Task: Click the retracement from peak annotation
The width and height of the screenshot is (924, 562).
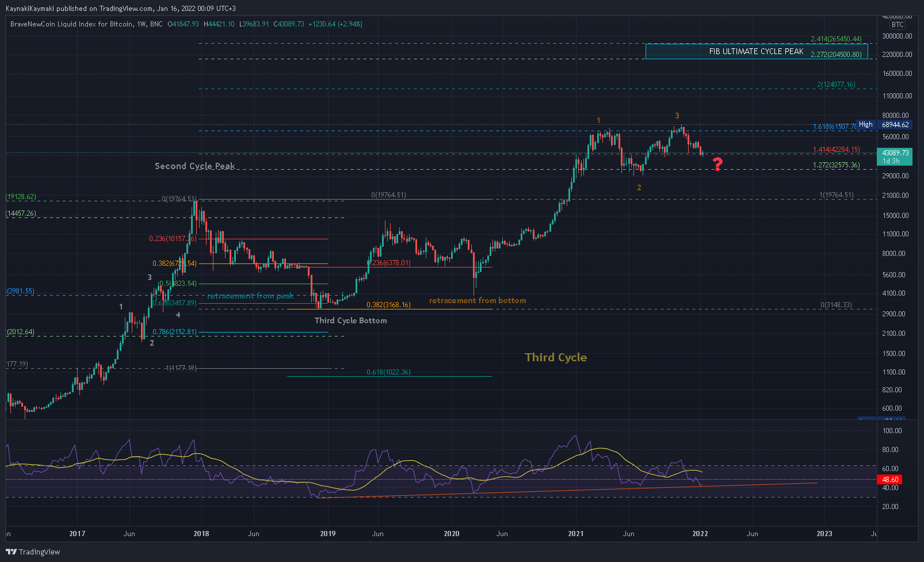Action: point(250,296)
